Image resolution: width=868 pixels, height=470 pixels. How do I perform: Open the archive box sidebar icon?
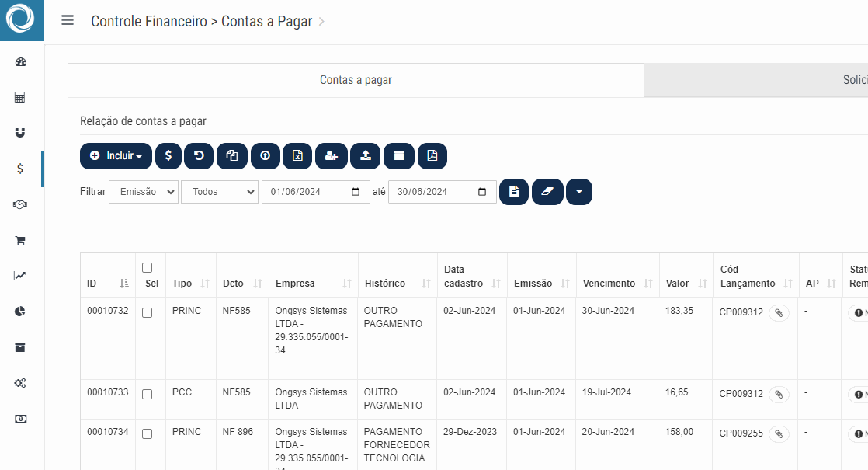(x=20, y=347)
